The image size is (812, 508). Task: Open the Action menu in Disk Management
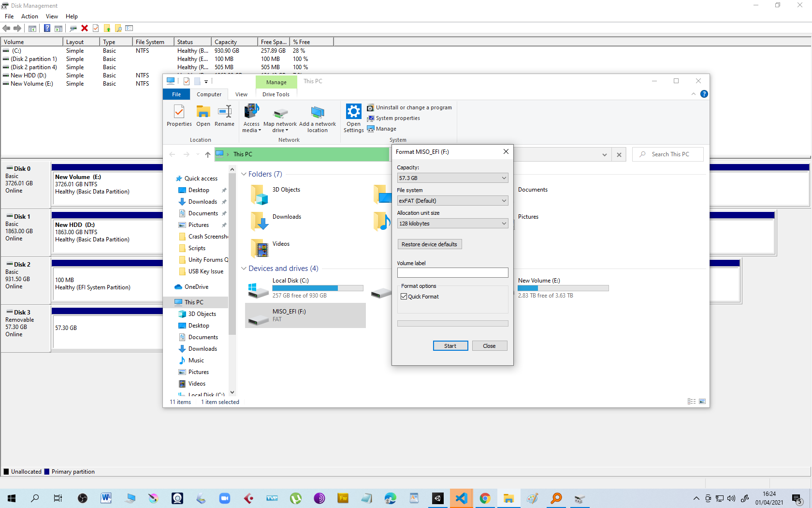(29, 16)
